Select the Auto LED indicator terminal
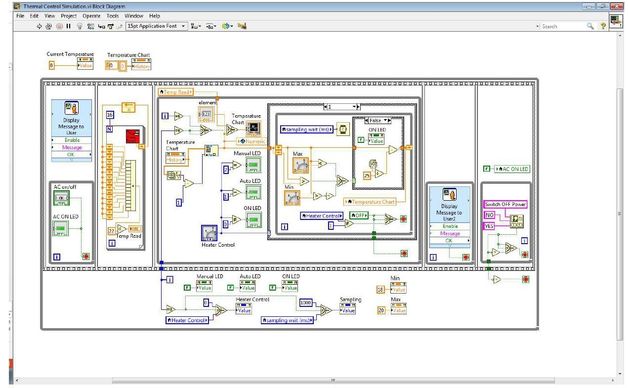 point(254,192)
